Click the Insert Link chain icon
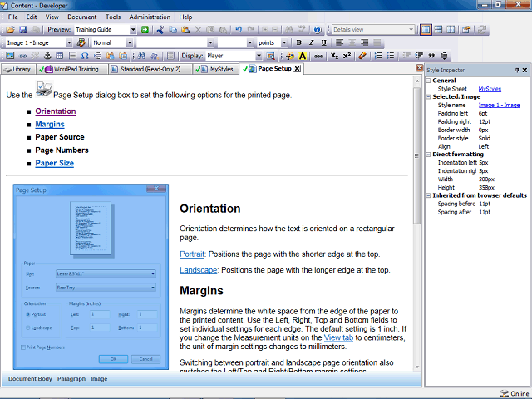This screenshot has height=399, width=532. pyautogui.click(x=22, y=56)
